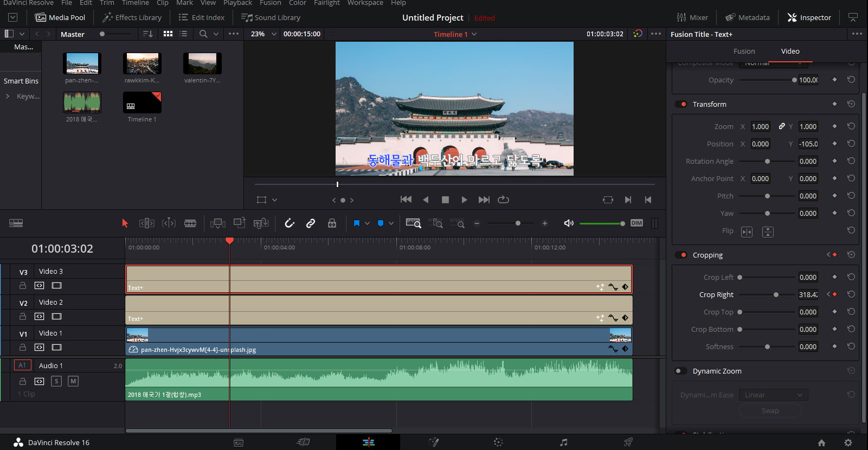
Task: Open flag color dropdown arrow
Action: click(367, 223)
